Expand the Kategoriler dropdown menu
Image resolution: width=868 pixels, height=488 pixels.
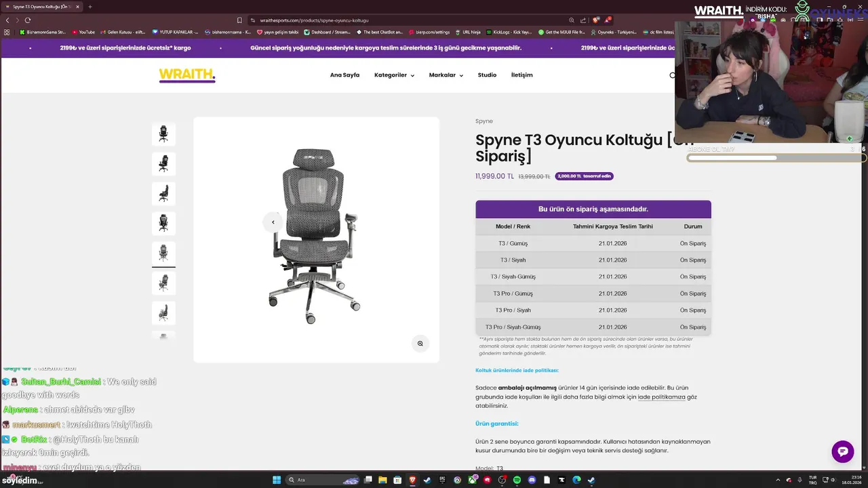click(x=394, y=75)
